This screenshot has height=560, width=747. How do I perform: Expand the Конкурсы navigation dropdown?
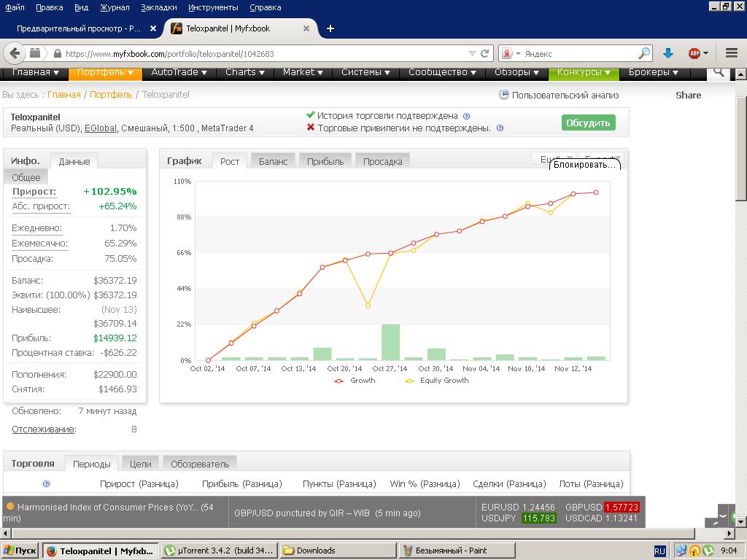(584, 72)
